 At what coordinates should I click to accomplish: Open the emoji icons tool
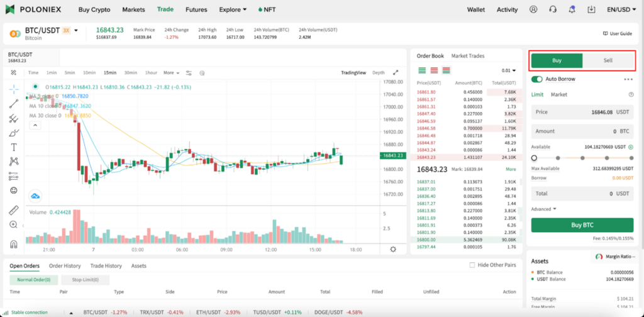(x=14, y=191)
